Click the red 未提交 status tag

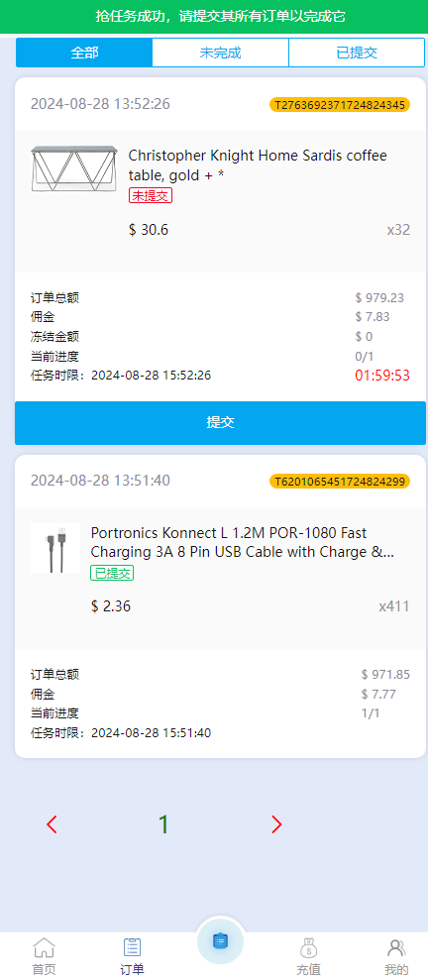click(x=151, y=195)
